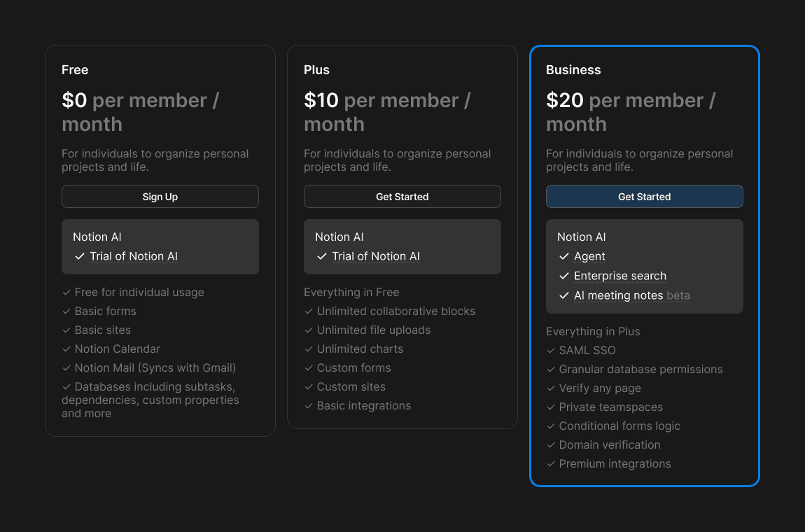Click the checkmark beside Unlimited charts
This screenshot has width=805, height=532.
coord(308,349)
